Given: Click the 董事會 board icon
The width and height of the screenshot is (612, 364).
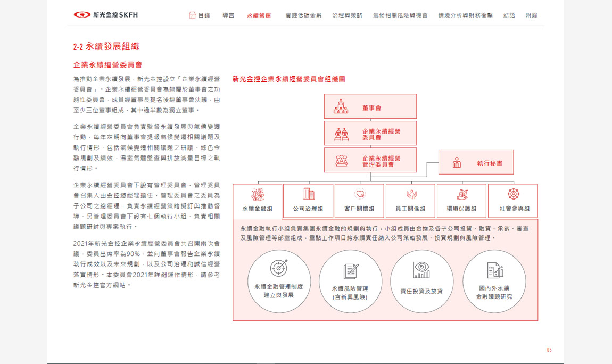Looking at the screenshot, I should tap(341, 107).
